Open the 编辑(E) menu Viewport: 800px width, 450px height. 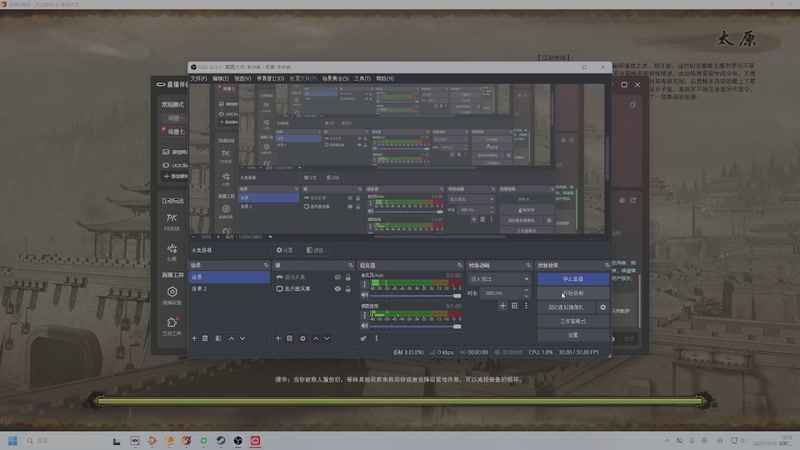point(220,79)
